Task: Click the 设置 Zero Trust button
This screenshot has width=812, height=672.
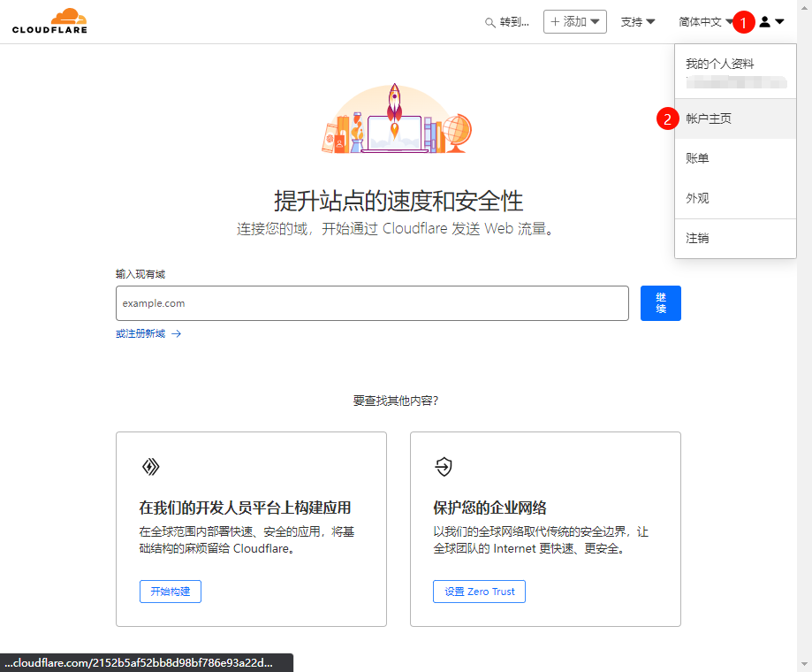Action: 479,592
